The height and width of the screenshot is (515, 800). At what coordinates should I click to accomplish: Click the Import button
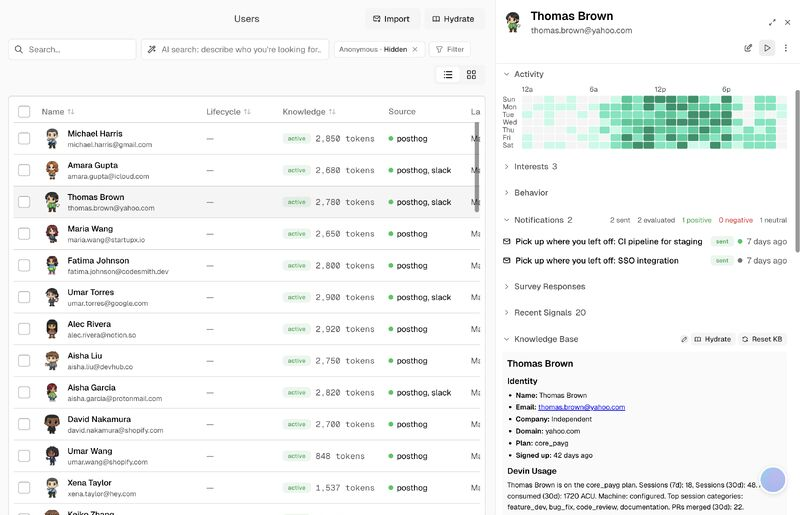[391, 19]
